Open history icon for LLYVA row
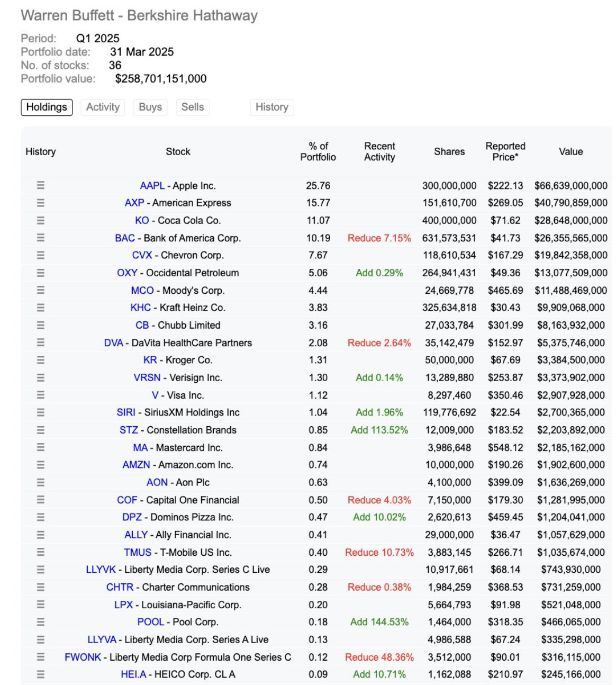 tap(41, 639)
